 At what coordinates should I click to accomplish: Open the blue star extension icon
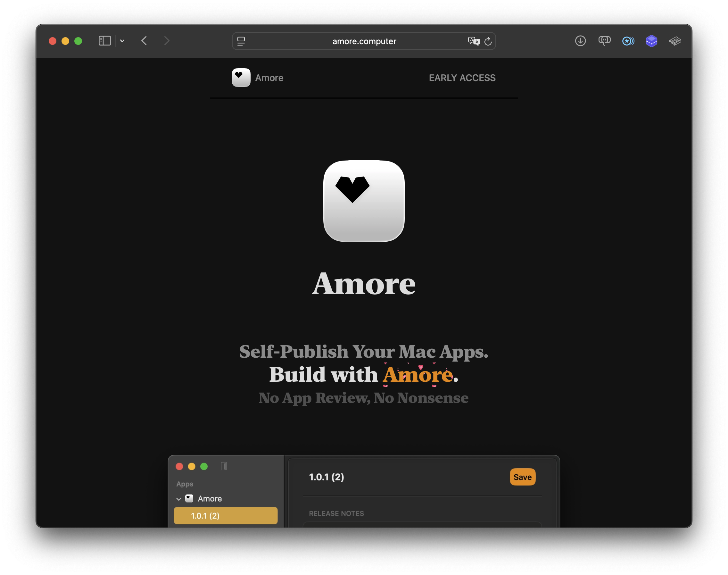tap(628, 41)
